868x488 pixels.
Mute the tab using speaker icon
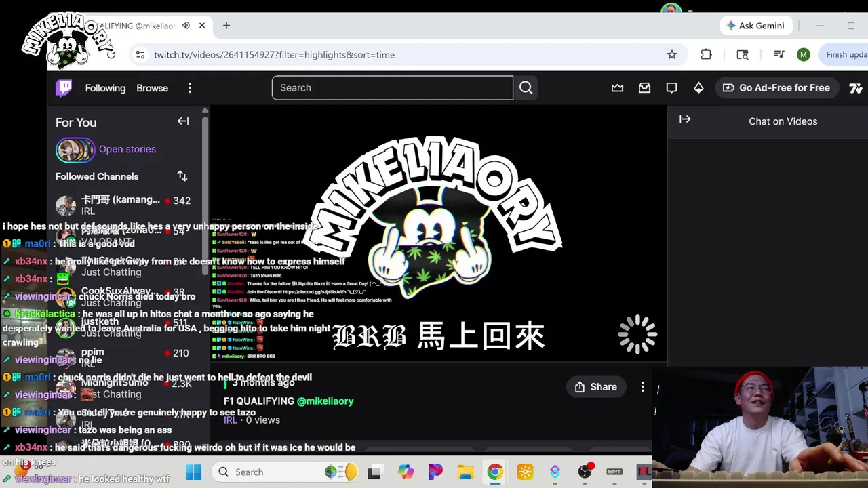(186, 26)
